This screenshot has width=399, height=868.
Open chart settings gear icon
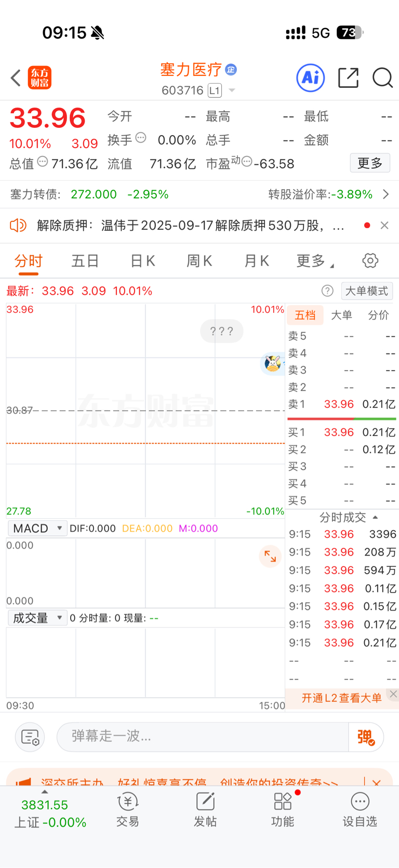370,260
